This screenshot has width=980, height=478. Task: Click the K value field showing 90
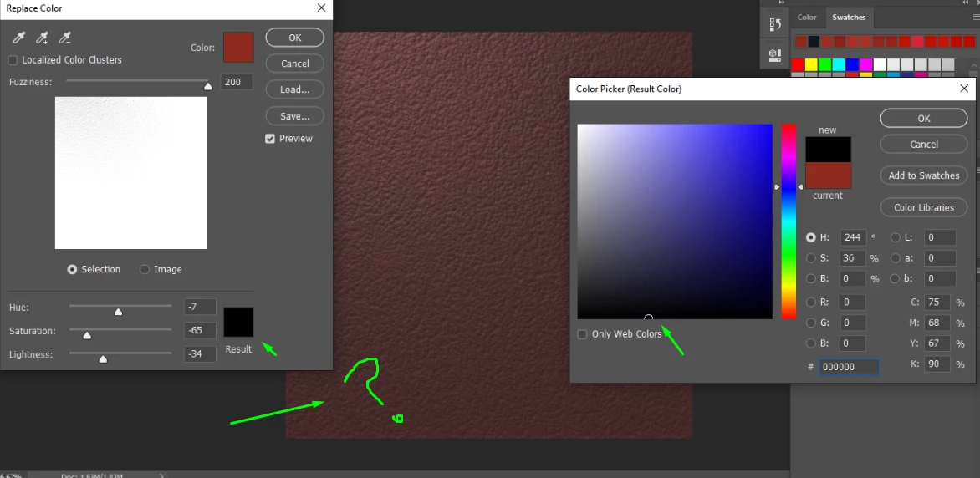[x=937, y=364]
